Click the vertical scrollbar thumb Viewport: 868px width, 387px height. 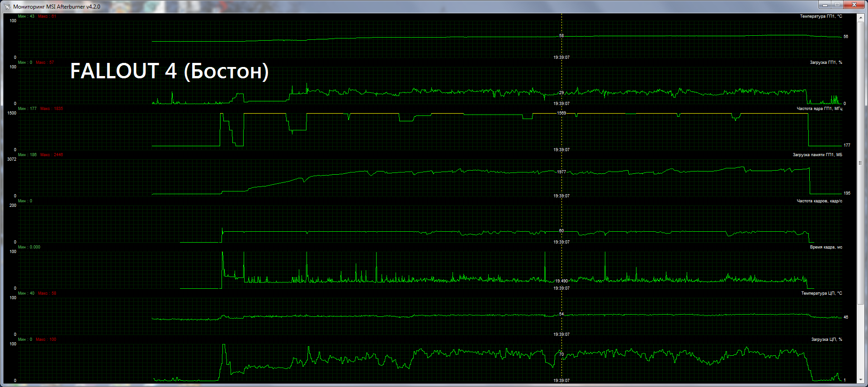(x=861, y=163)
